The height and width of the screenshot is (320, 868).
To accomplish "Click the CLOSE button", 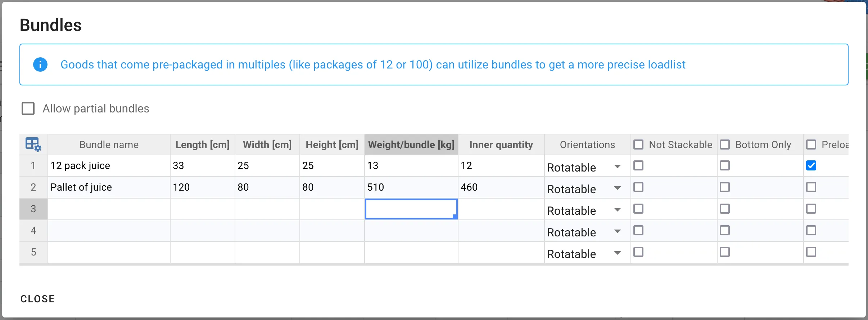I will point(37,298).
